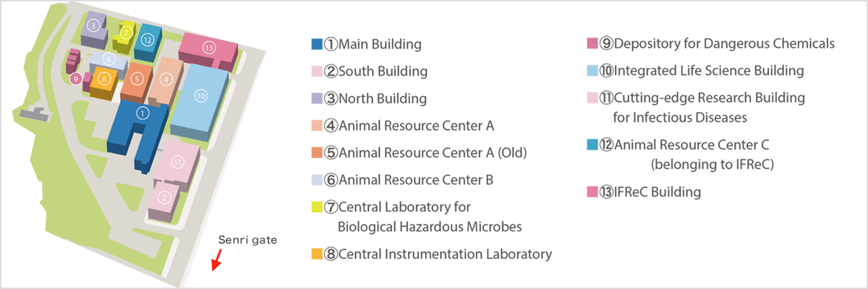The image size is (868, 289).
Task: Click the Integrated Life Science Building label
Action: (x=702, y=71)
